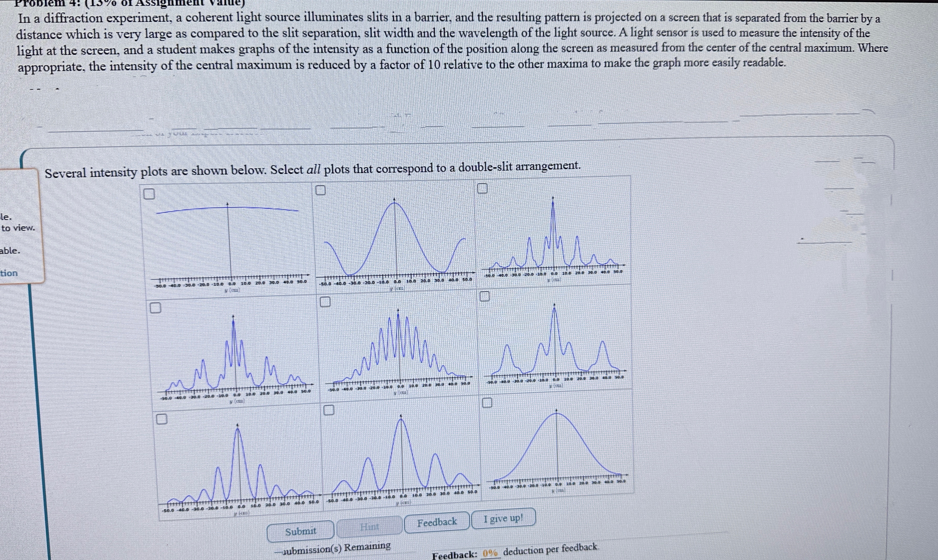Check the center dense fringe plot checkbox

point(325,302)
